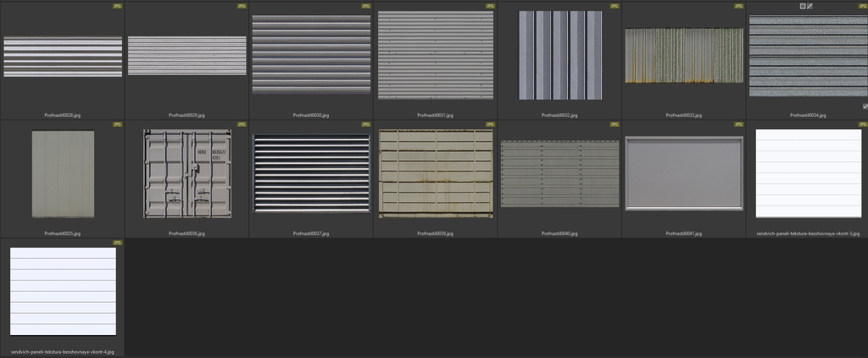This screenshot has width=868, height=358.
Task: Toggle the checkbox on Profnastil0034 tile
Action: pyautogui.click(x=864, y=107)
